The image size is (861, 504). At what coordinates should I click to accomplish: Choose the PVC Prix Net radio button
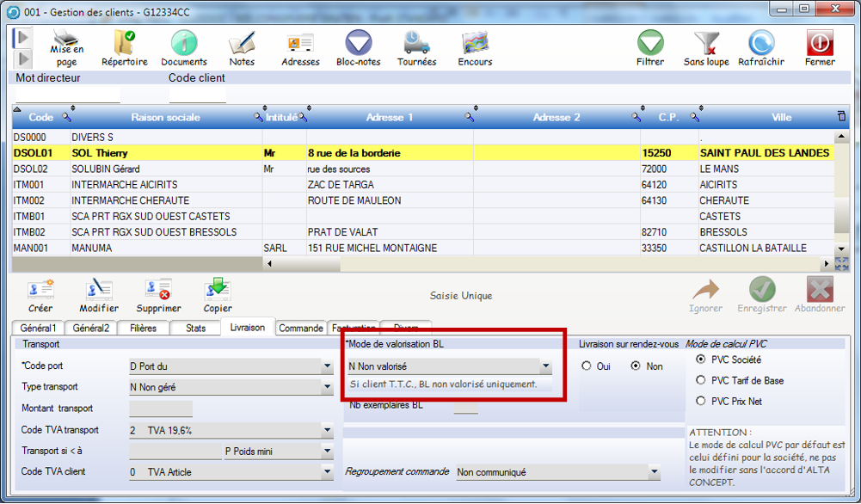(x=700, y=401)
